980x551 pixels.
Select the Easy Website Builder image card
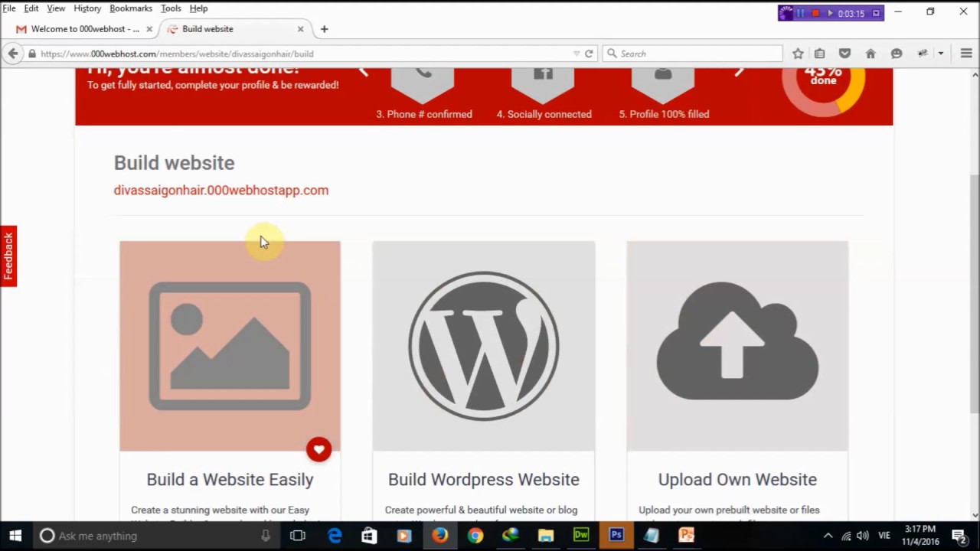click(230, 346)
